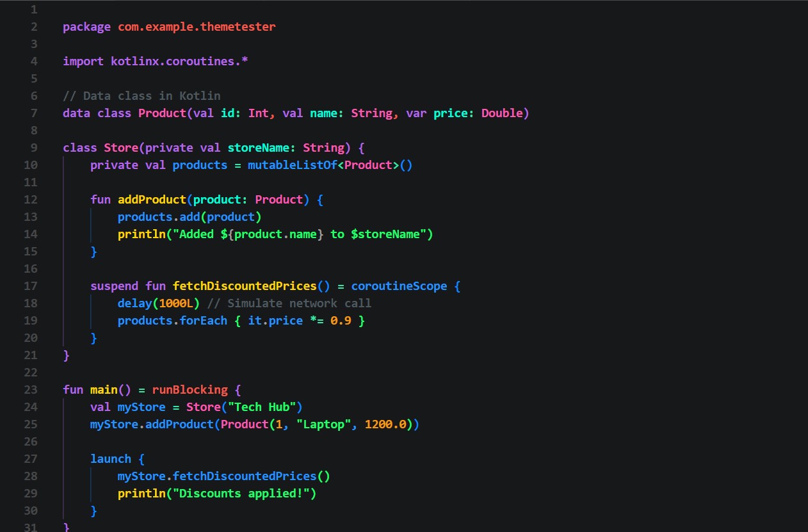
Task: Click 'coroutineScope' on line 17
Action: tap(400, 286)
